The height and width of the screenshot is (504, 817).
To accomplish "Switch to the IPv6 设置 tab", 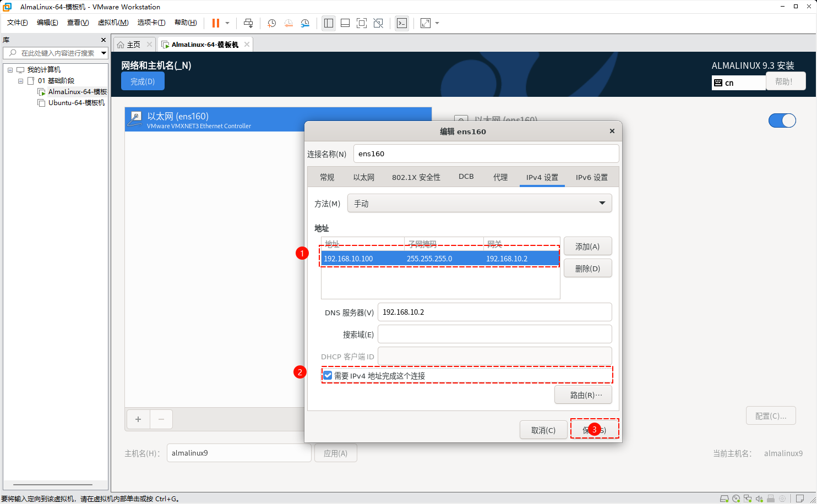I will pos(591,177).
